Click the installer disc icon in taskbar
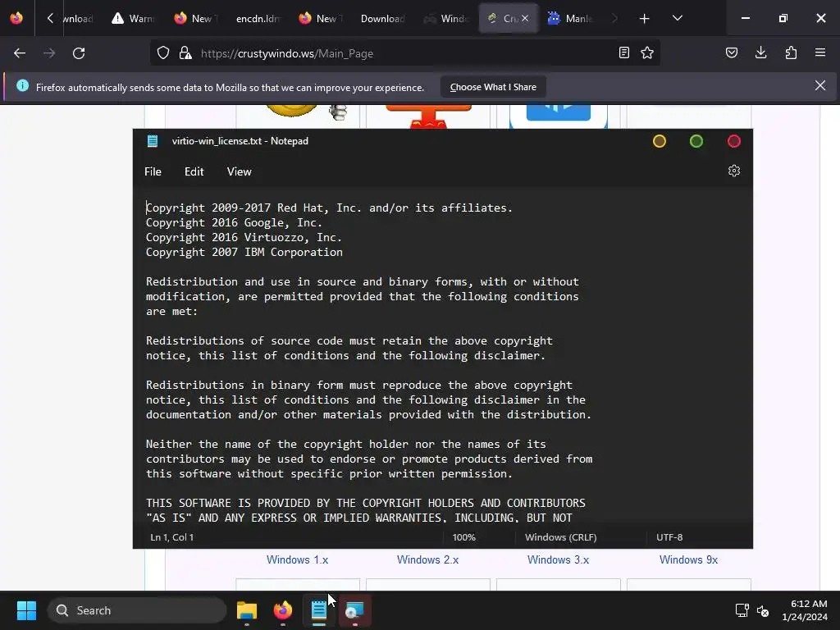Image resolution: width=840 pixels, height=630 pixels. coord(354,610)
